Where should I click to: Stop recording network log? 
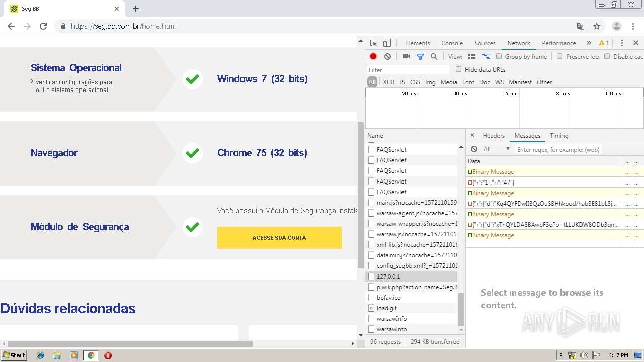point(373,57)
